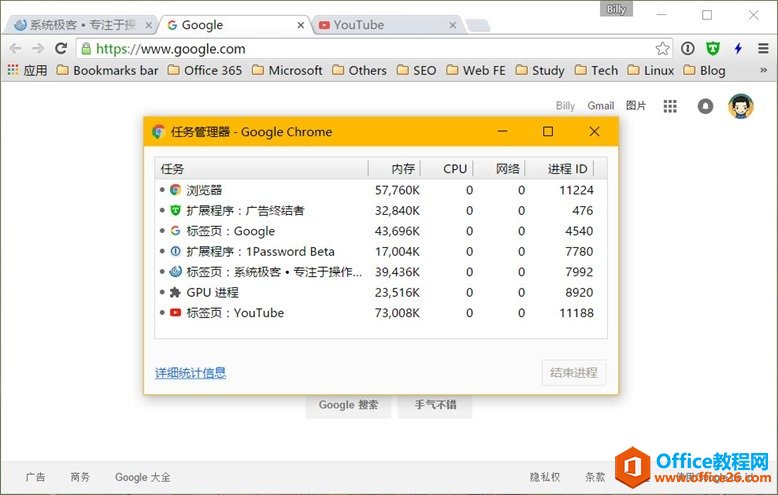Click the browser forward arrow

point(38,48)
